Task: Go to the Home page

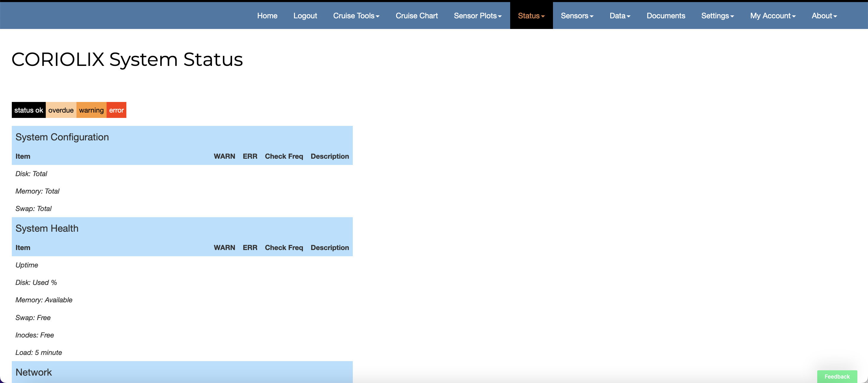Action: pyautogui.click(x=267, y=16)
